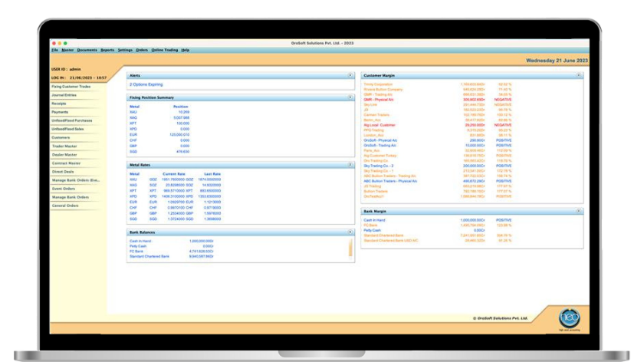Expand the Settings menu
Image resolution: width=644 pixels, height=362 pixels.
coord(125,50)
